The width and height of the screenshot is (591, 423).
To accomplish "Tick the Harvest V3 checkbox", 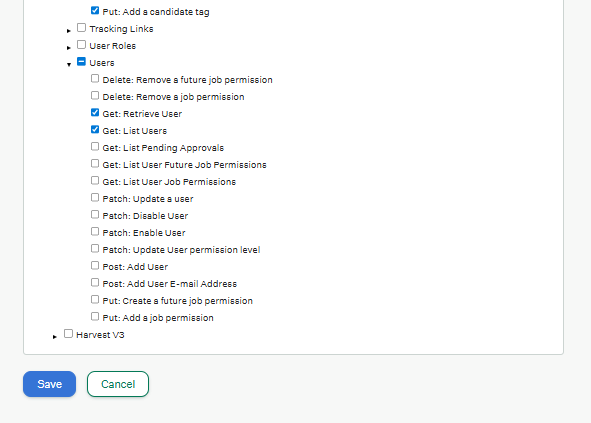I will pyautogui.click(x=68, y=333).
